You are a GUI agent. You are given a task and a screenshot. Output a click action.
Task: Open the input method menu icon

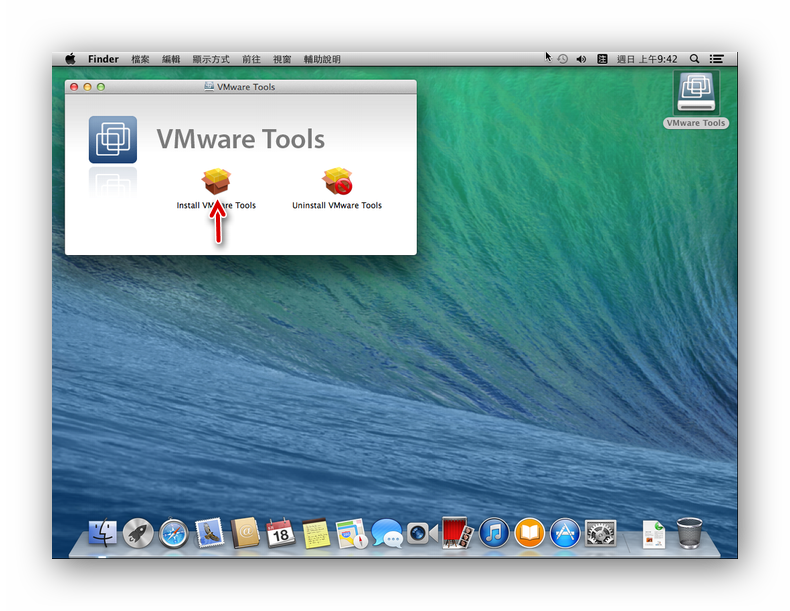[x=602, y=59]
